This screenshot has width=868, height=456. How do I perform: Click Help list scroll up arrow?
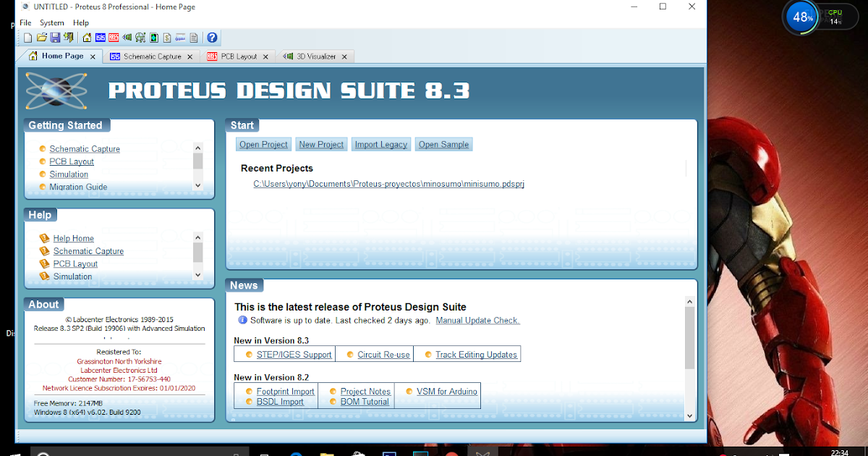pos(198,237)
